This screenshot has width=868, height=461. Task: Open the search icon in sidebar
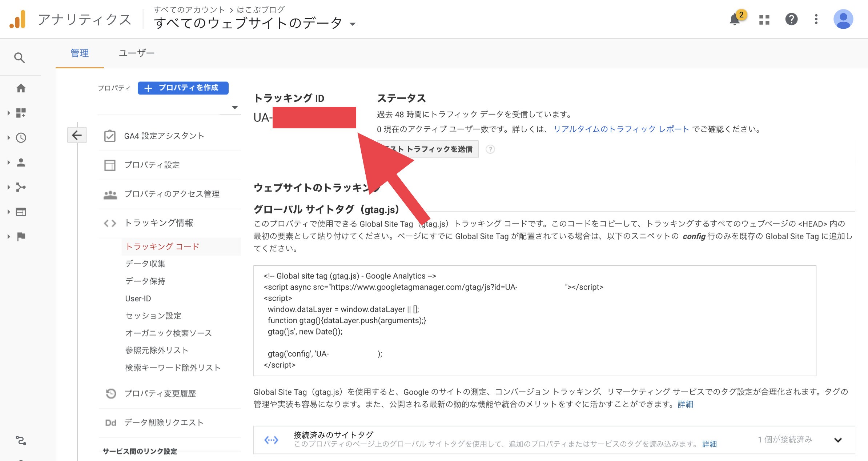click(20, 58)
